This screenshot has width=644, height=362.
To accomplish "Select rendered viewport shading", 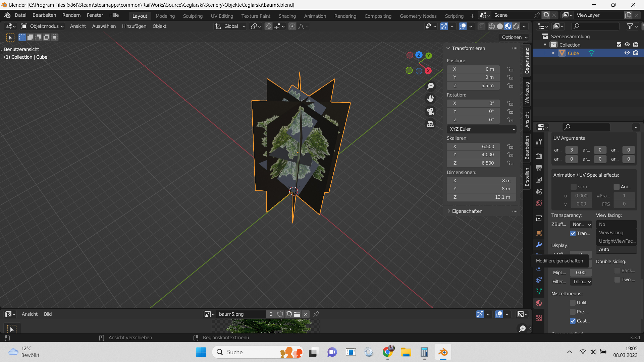I will 516,26.
